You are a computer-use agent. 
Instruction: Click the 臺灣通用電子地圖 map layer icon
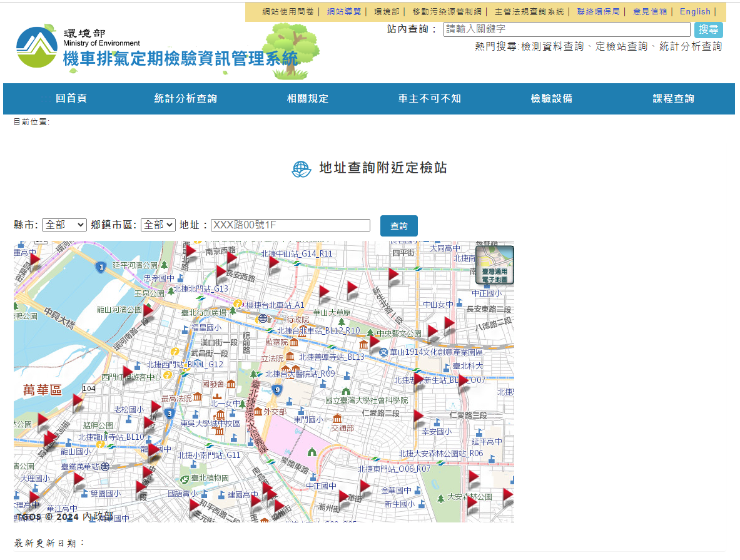tap(494, 265)
